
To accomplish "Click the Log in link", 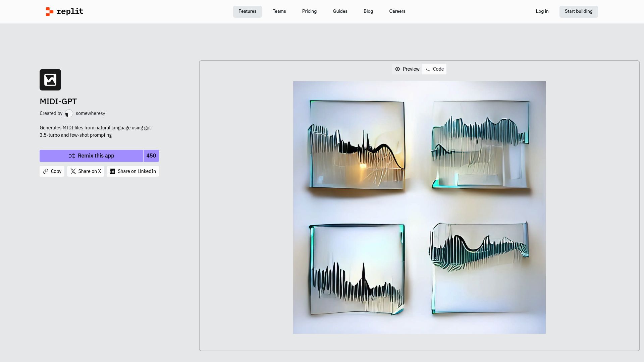I will pyautogui.click(x=542, y=11).
